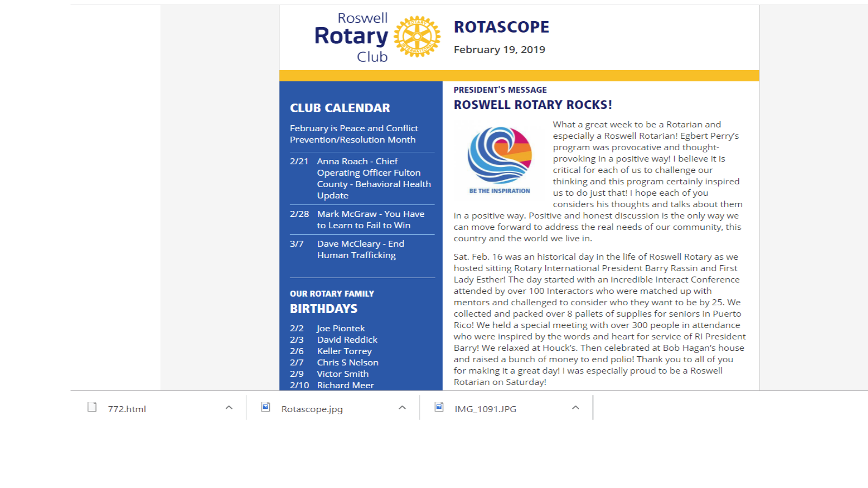Open the downloaded IMG_1091.JPG file
The image size is (868, 488).
pos(486,409)
